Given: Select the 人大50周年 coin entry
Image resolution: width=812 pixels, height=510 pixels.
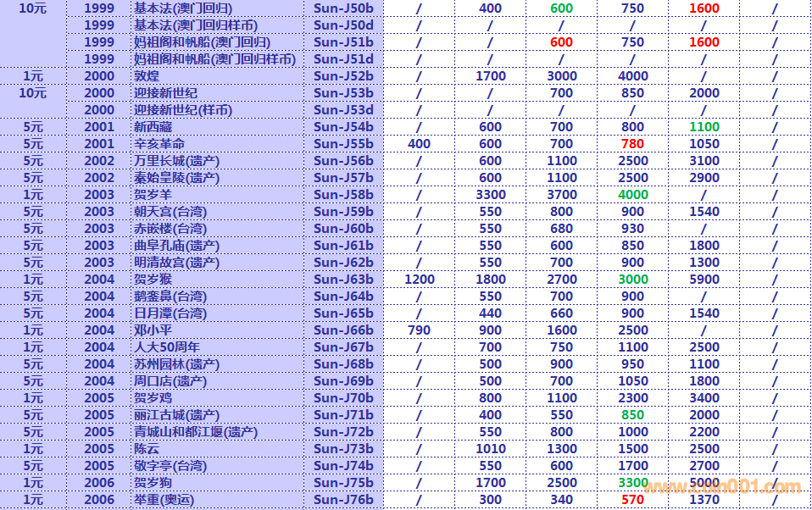Looking at the screenshot, I should click(167, 347).
